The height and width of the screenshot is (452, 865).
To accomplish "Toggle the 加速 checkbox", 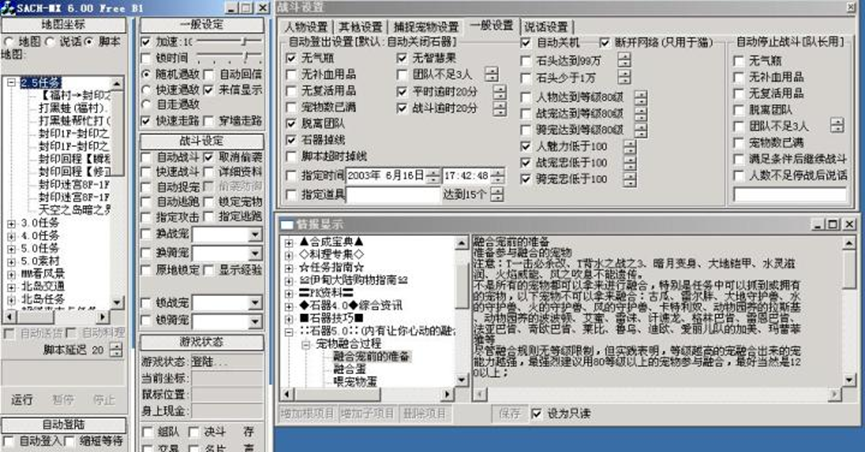I will click(146, 42).
